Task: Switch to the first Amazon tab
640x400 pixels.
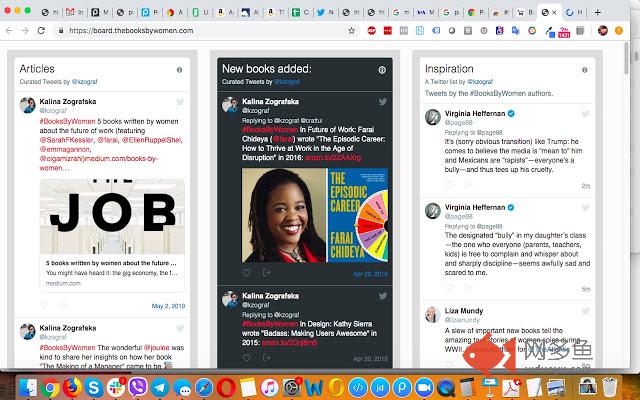Action: click(225, 12)
